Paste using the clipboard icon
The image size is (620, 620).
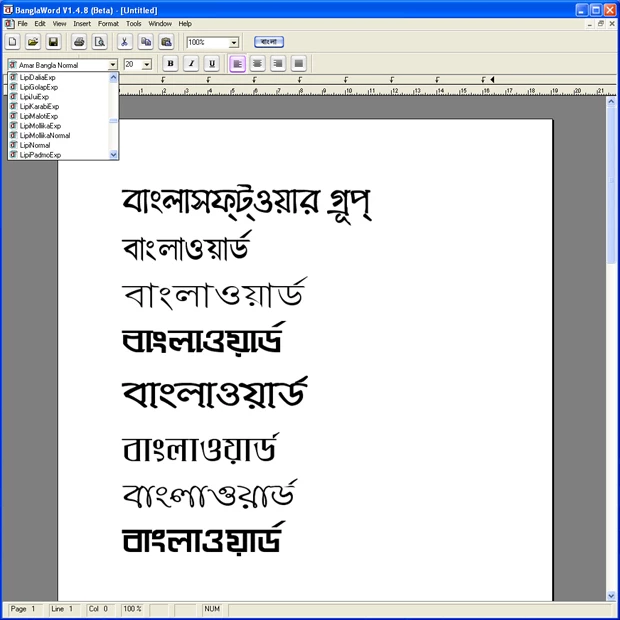(166, 42)
